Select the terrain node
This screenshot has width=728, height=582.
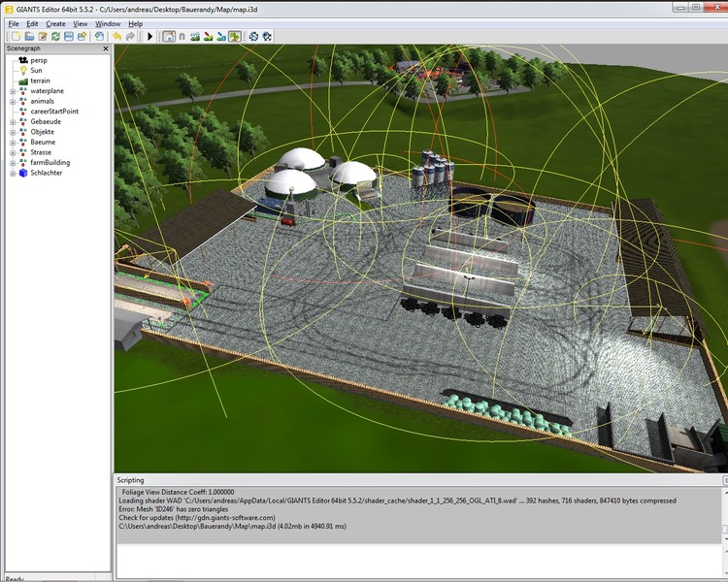[x=41, y=81]
